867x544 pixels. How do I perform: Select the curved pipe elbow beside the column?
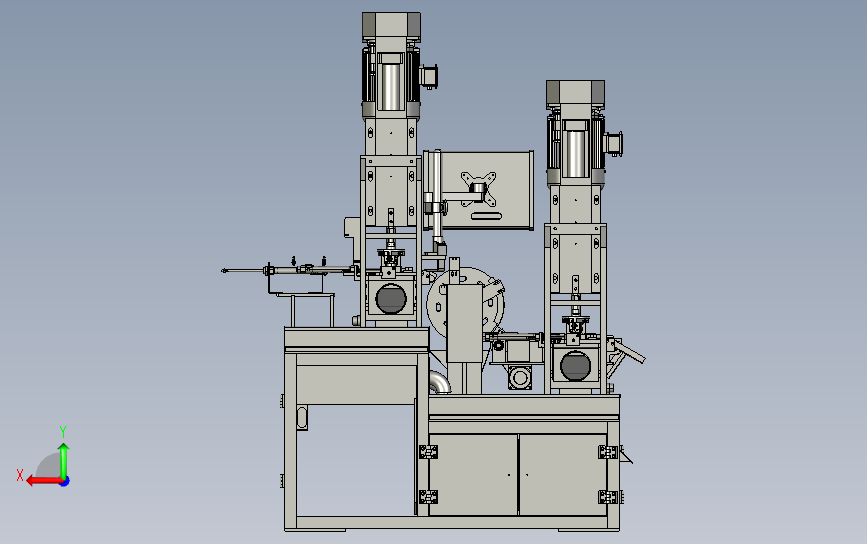439,383
